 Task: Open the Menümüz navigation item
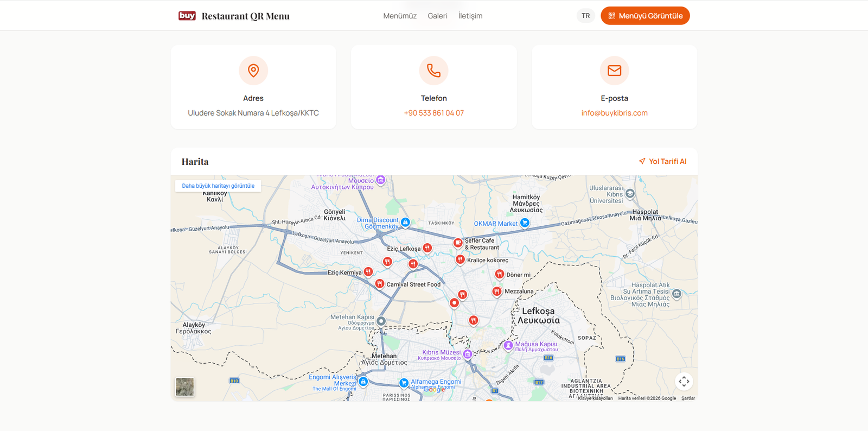click(400, 16)
